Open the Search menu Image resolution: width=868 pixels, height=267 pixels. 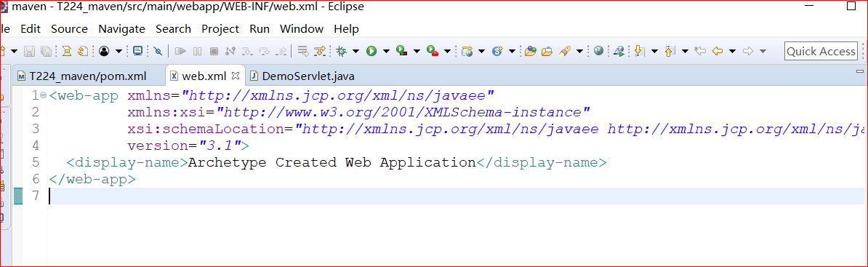coord(173,29)
